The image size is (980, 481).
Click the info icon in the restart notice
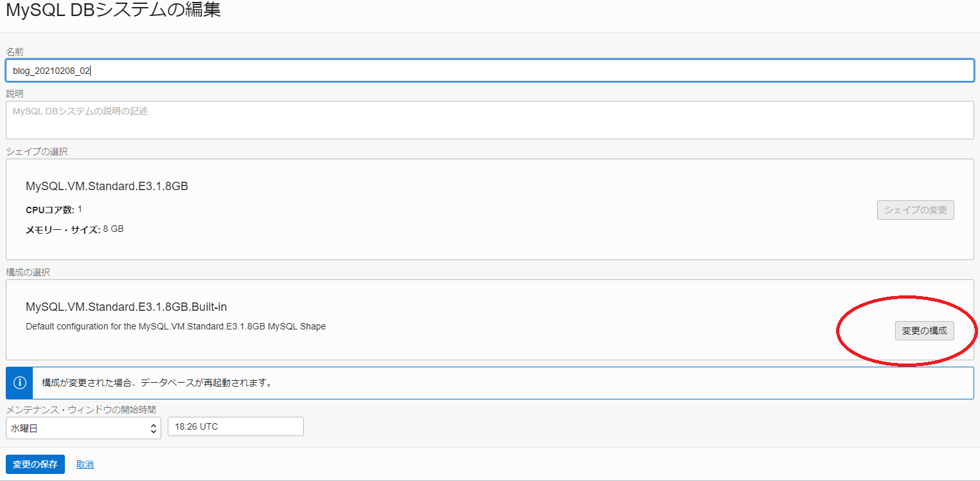point(19,383)
